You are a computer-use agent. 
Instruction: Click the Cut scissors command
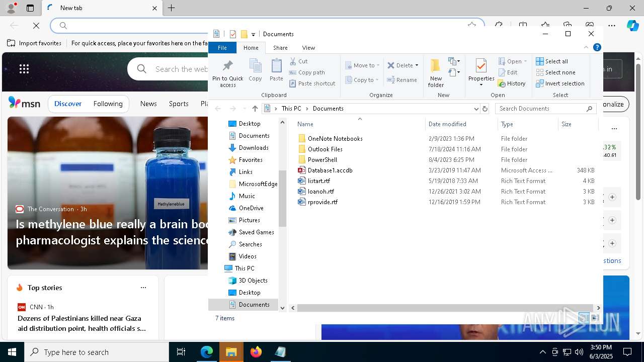click(299, 61)
